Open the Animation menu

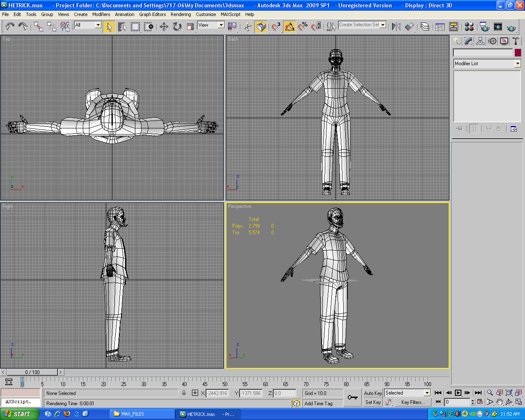(x=125, y=14)
